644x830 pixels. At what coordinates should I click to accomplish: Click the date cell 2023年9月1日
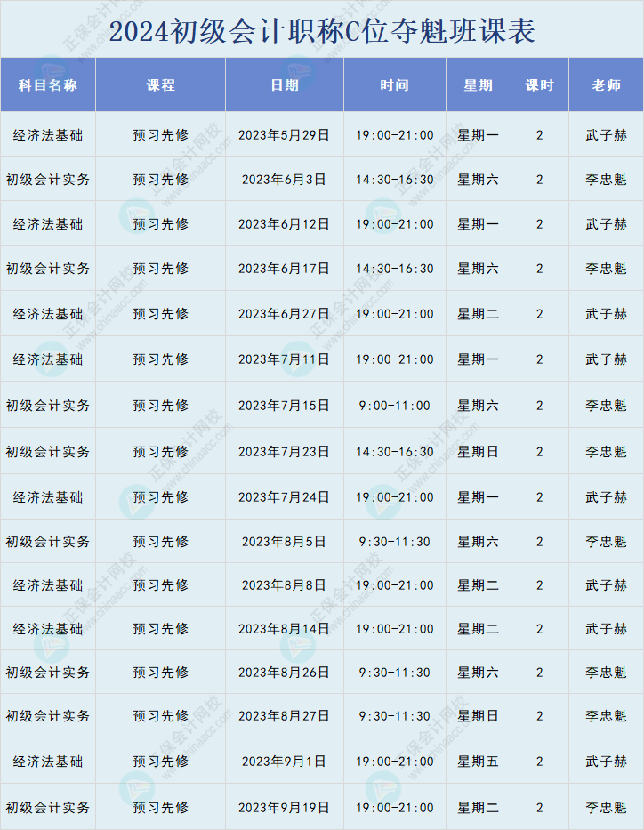pos(284,762)
